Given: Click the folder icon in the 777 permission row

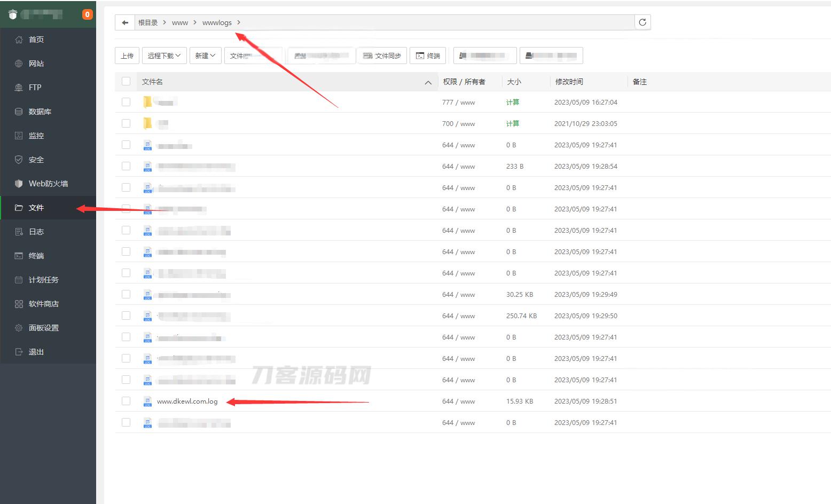Looking at the screenshot, I should [x=147, y=102].
